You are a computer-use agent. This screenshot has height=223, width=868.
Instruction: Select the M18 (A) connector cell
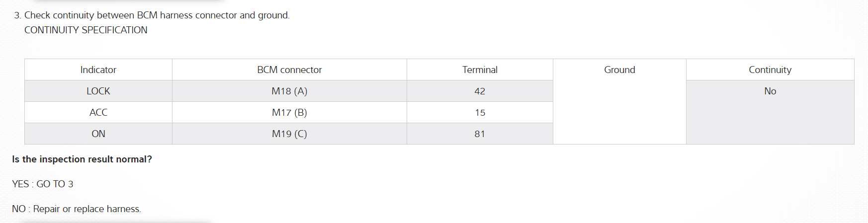289,91
